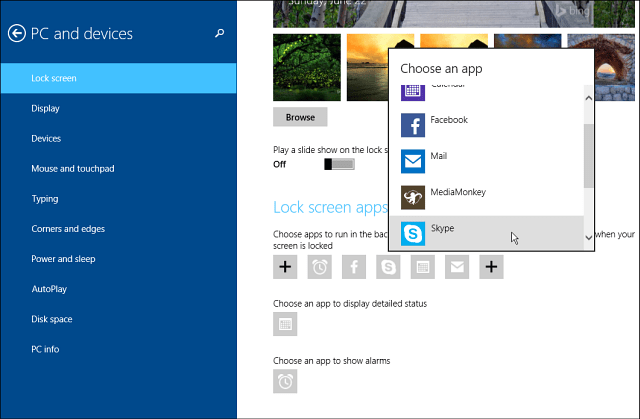Click the app list scrollbar thumb

[588, 156]
